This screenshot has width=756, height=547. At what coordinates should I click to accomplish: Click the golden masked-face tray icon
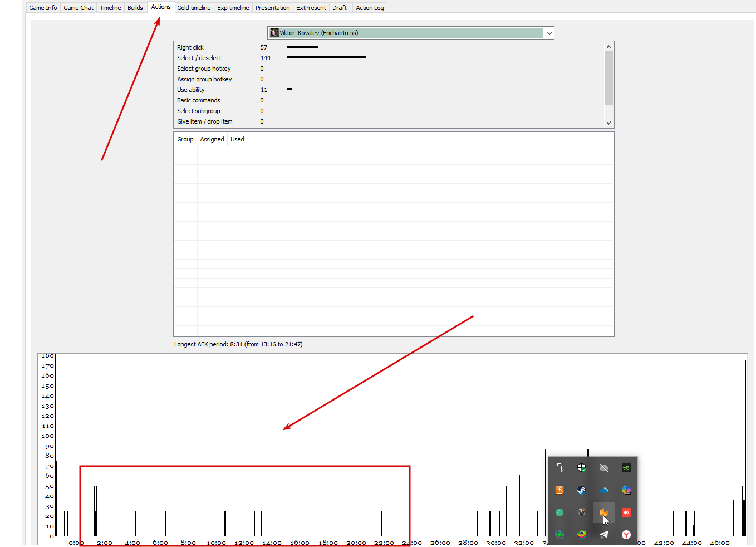pos(582,512)
